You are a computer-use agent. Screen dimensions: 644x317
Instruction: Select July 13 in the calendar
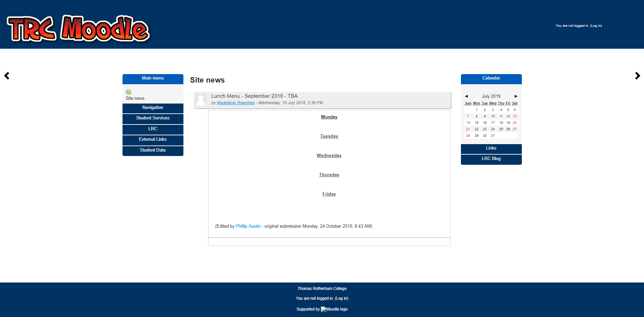pos(515,116)
